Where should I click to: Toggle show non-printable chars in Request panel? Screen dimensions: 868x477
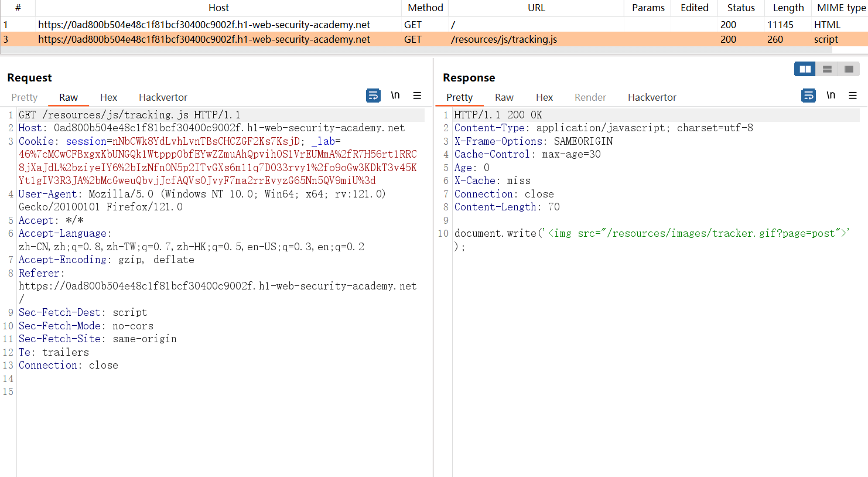pos(395,96)
